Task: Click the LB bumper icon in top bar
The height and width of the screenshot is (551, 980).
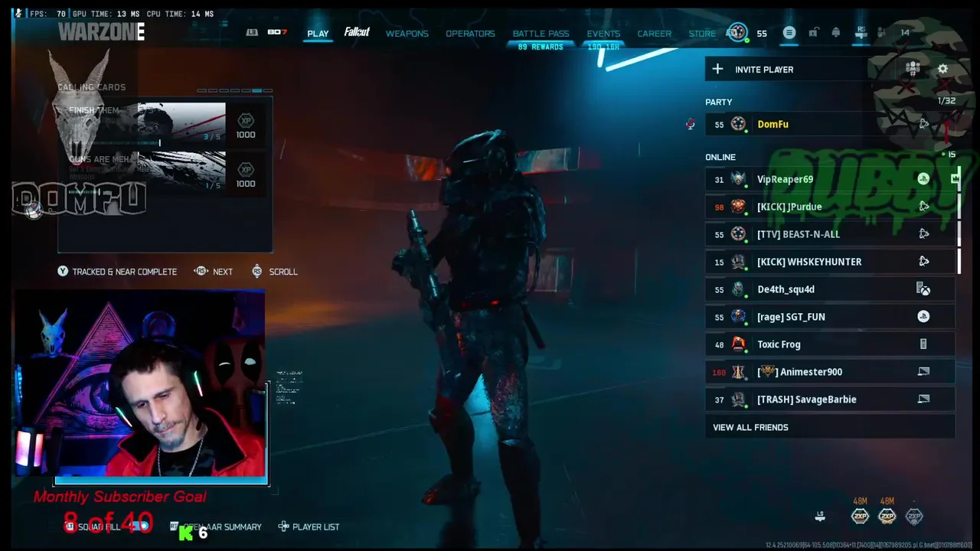Action: coord(252,32)
